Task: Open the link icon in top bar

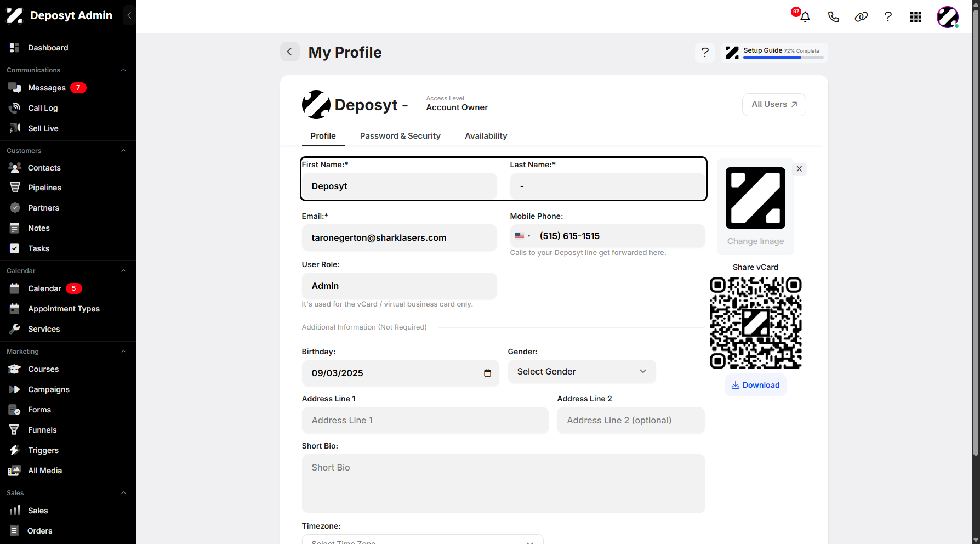Action: click(x=861, y=17)
